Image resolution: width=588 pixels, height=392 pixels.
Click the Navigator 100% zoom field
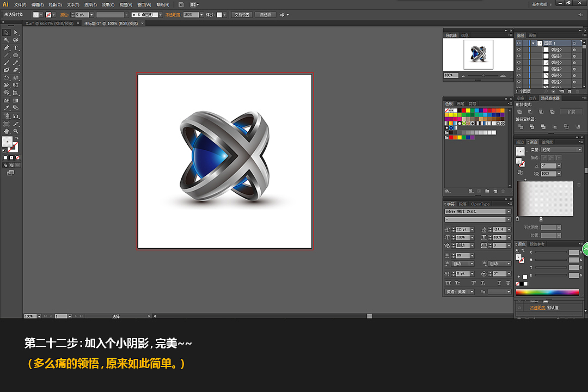pyautogui.click(x=451, y=75)
